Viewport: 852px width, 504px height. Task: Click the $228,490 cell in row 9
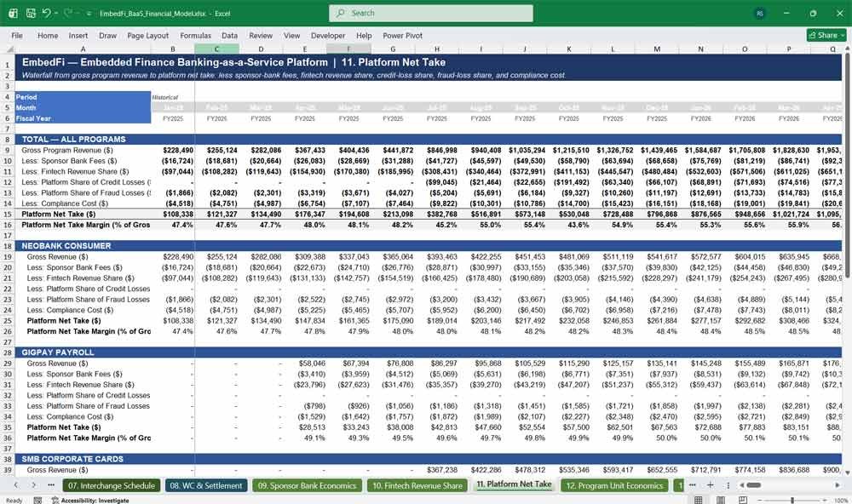[x=173, y=151]
